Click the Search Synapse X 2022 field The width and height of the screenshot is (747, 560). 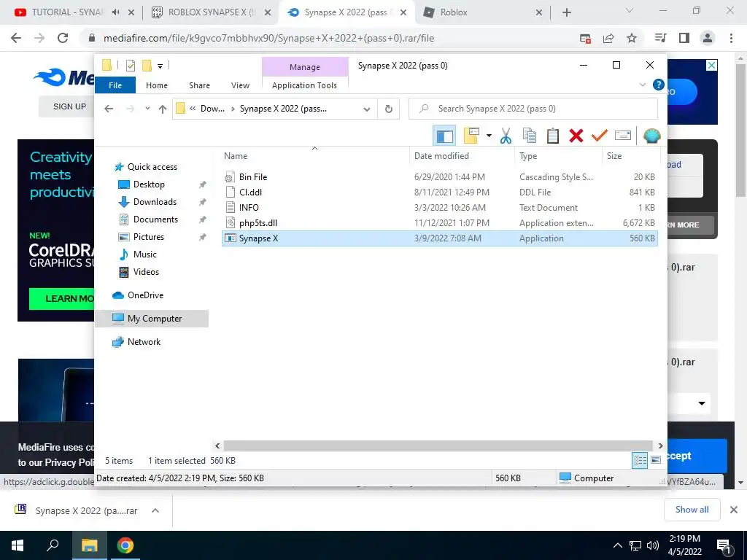point(533,109)
